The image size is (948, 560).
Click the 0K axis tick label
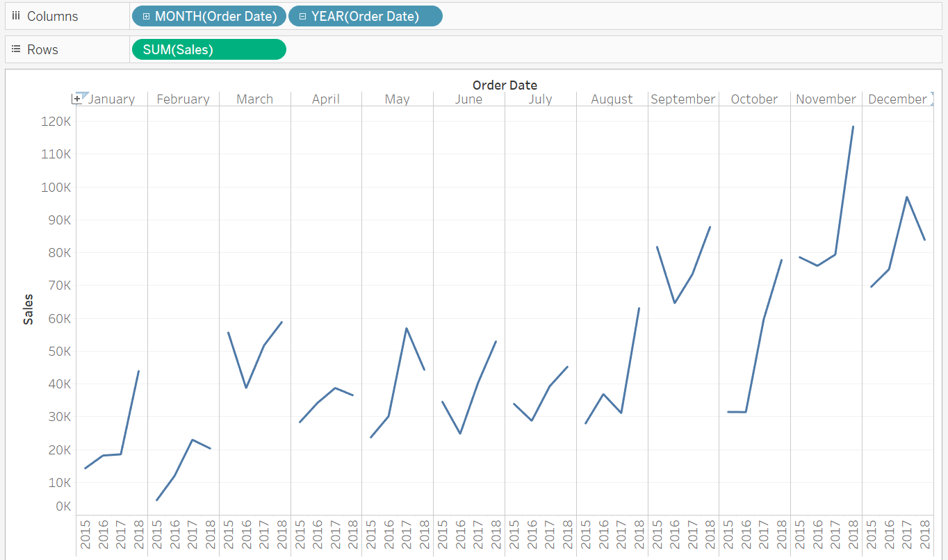pos(63,507)
